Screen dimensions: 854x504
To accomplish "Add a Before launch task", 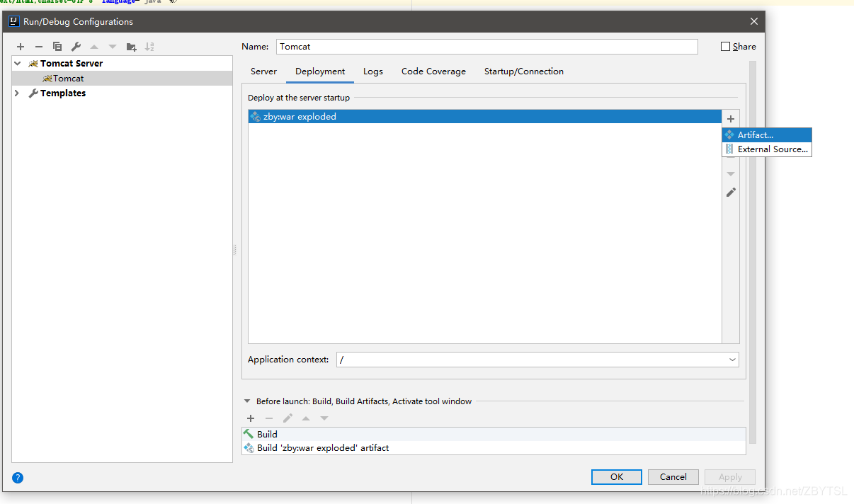I will pyautogui.click(x=251, y=418).
